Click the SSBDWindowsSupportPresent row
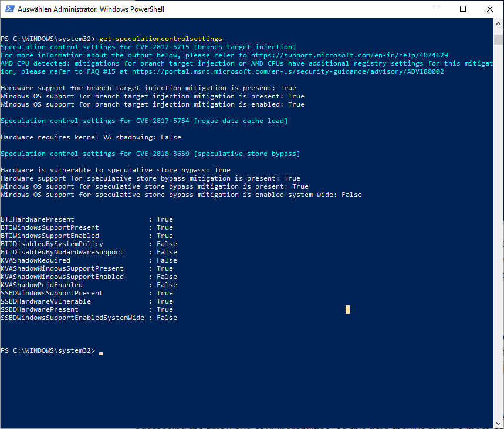The width and height of the screenshot is (504, 429). pyautogui.click(x=86, y=293)
